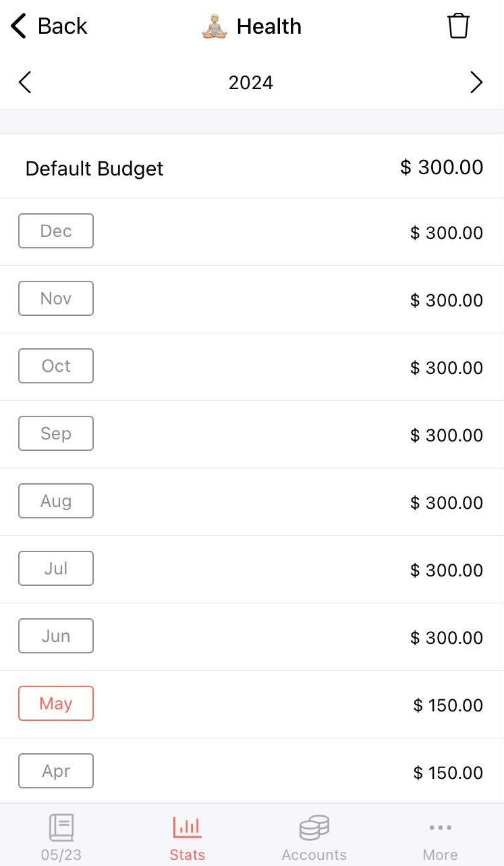Open the 05/23 ledger book tab
The image size is (504, 866).
61,838
